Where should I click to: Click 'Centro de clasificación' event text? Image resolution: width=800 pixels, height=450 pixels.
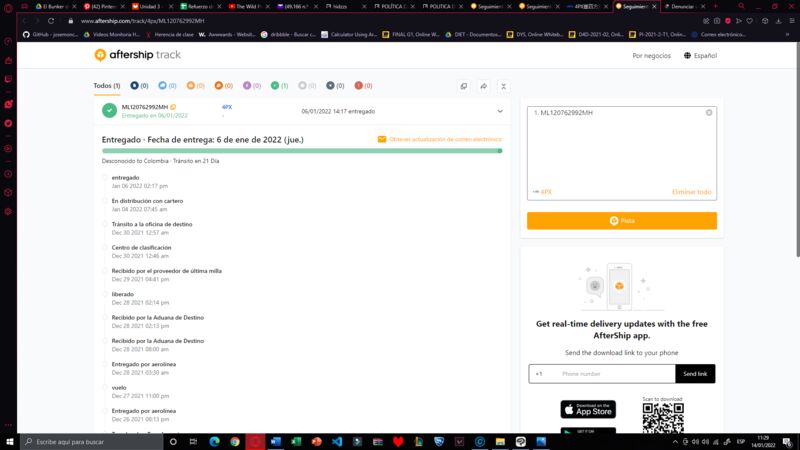[141, 247]
